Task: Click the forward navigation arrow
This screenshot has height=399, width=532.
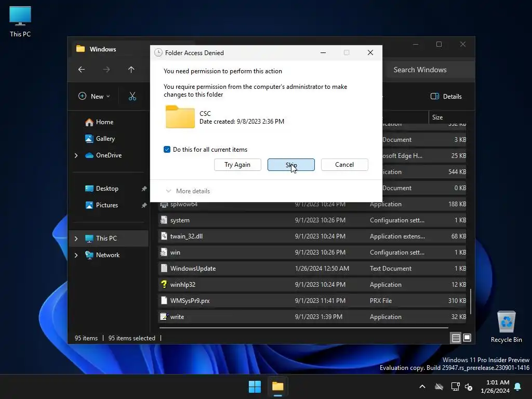Action: [106, 70]
